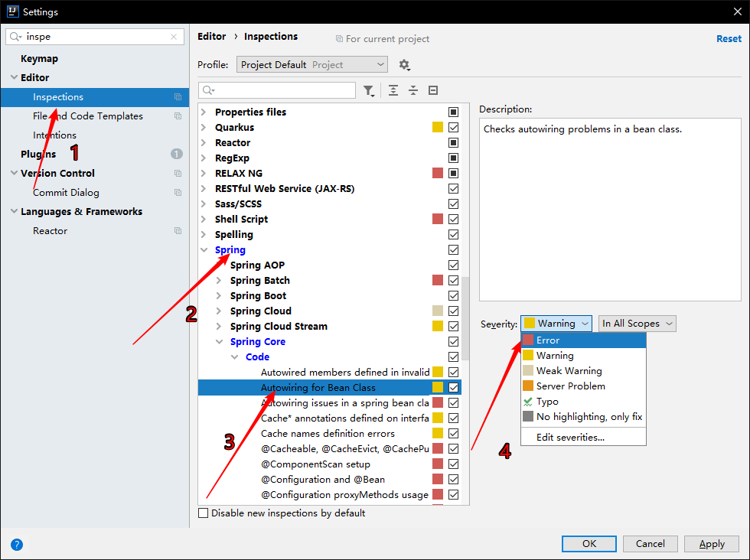
Task: Select Typo severity option
Action: point(583,401)
